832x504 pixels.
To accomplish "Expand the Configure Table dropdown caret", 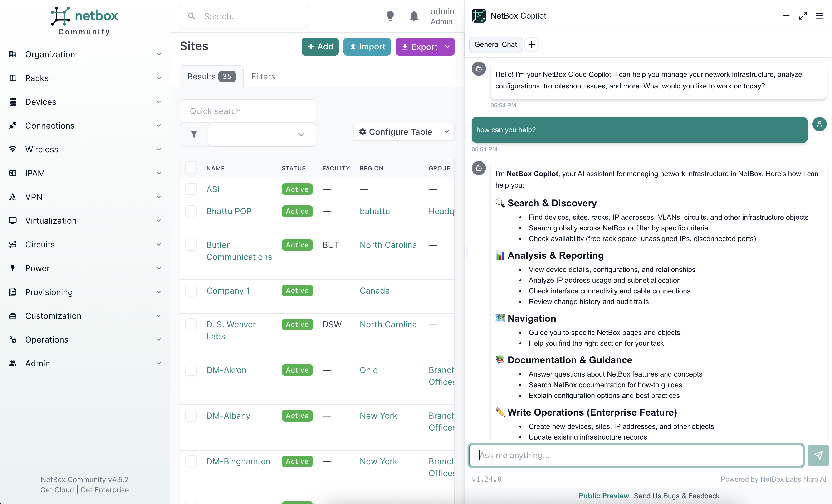I will pyautogui.click(x=446, y=132).
